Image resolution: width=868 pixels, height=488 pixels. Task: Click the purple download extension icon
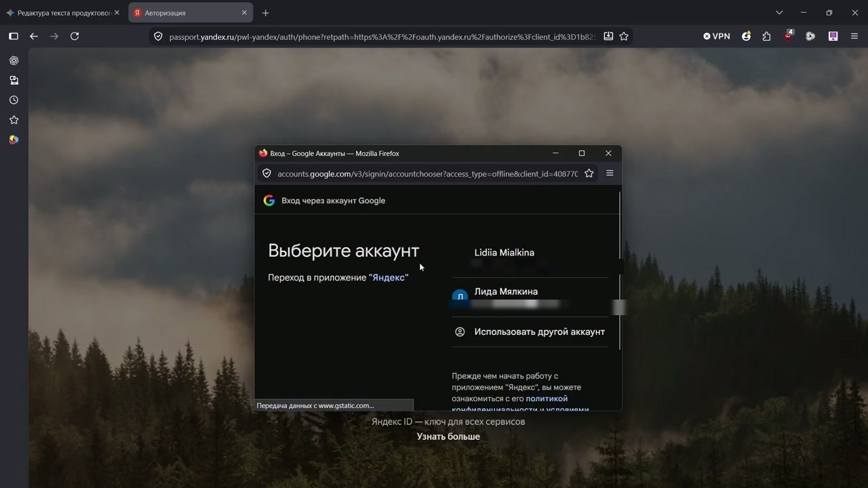coord(833,36)
